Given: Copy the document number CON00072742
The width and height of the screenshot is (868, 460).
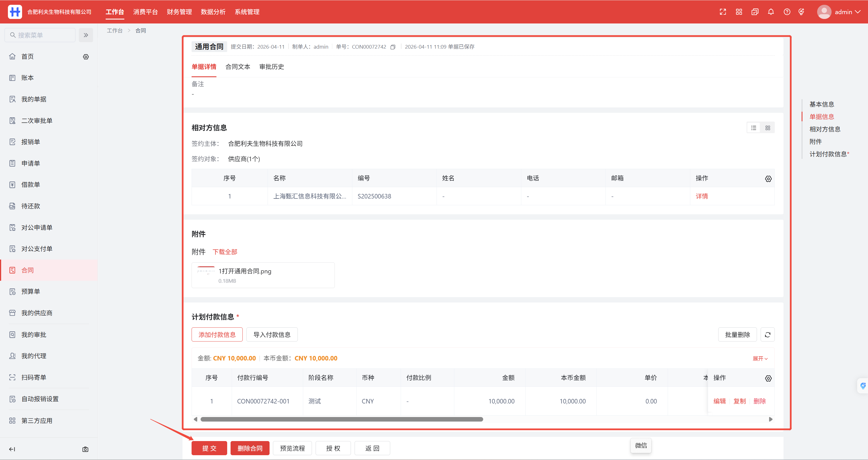Looking at the screenshot, I should (393, 47).
